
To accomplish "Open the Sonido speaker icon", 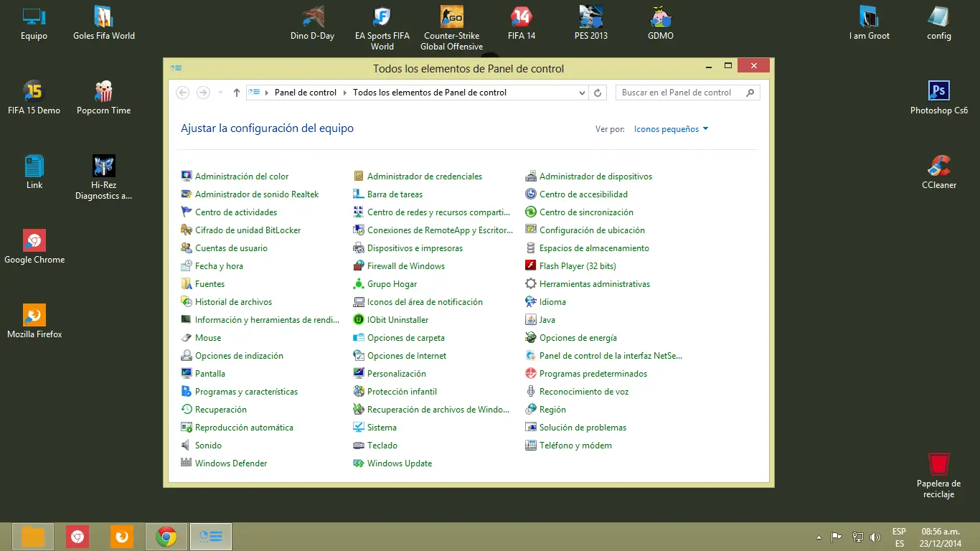I will point(187,446).
